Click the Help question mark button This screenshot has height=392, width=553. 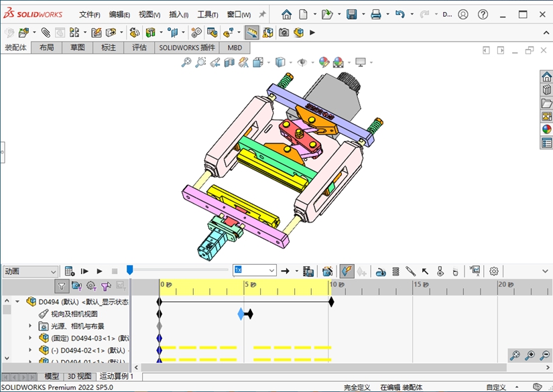483,15
